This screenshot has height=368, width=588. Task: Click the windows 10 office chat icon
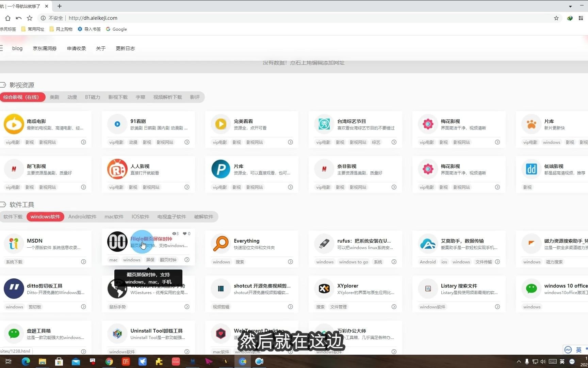532,289
